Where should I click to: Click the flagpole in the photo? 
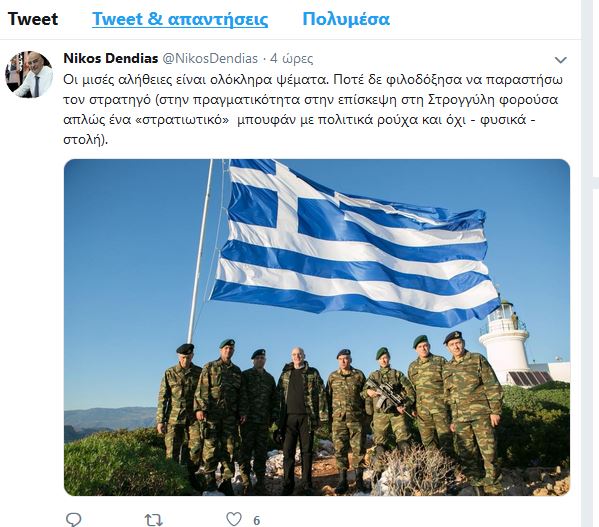(200, 251)
